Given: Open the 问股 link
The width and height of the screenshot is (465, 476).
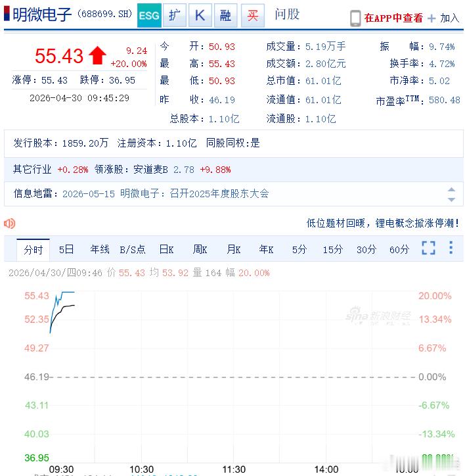Looking at the screenshot, I should (x=287, y=14).
